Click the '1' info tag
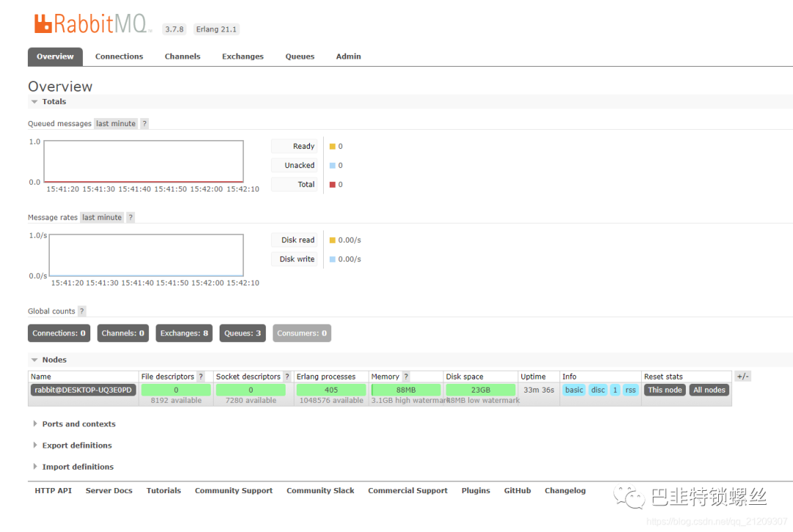The image size is (793, 532). pyautogui.click(x=615, y=390)
